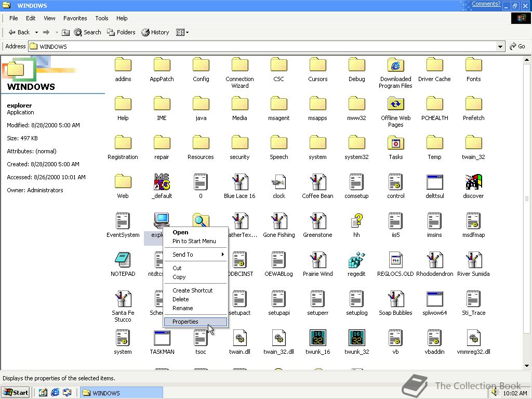Click the WINDOWS taskbar button
Viewport: 532px width, 399px height.
click(x=122, y=393)
